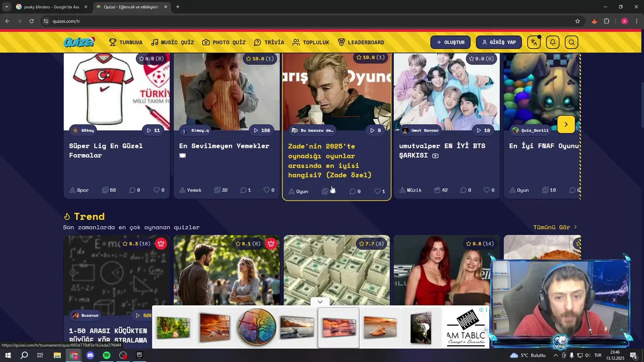Open the Chrome extensions puzzle icon
Image resolution: width=644 pixels, height=362 pixels.
(x=607, y=21)
